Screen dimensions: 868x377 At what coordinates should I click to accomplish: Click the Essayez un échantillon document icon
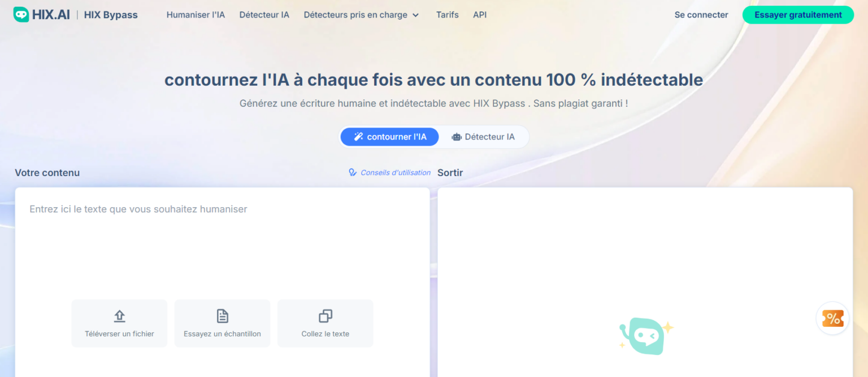pyautogui.click(x=223, y=316)
